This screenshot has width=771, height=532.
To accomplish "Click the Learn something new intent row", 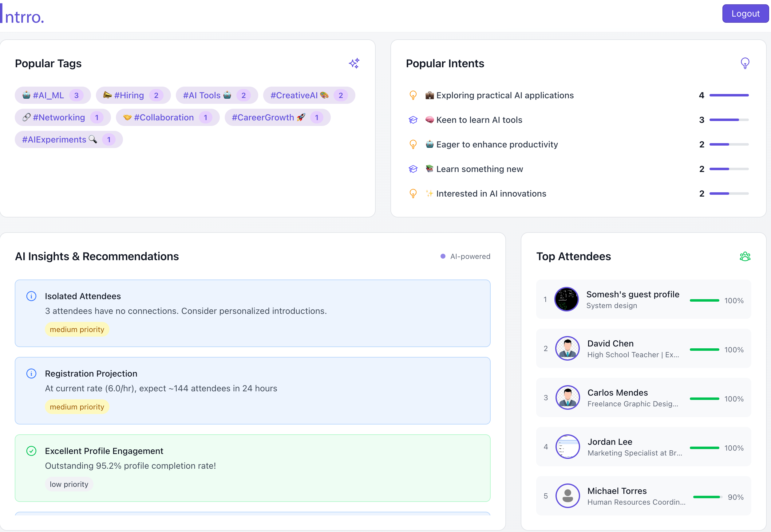I will click(479, 169).
